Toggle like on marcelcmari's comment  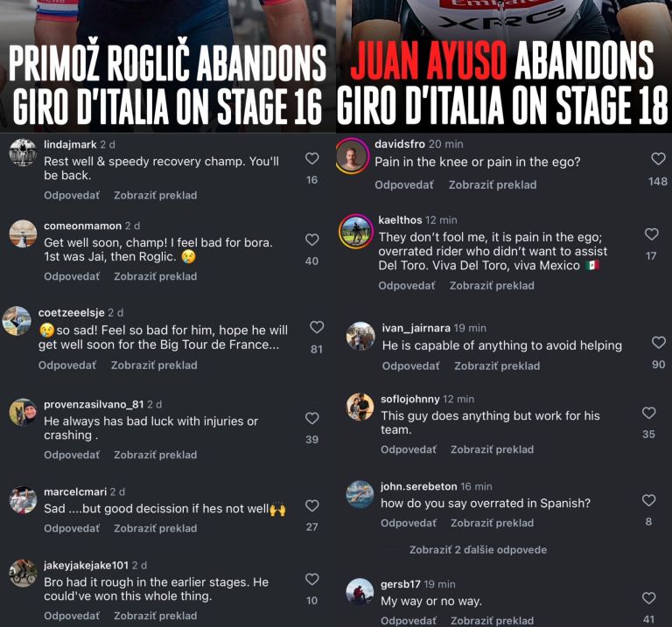click(312, 505)
